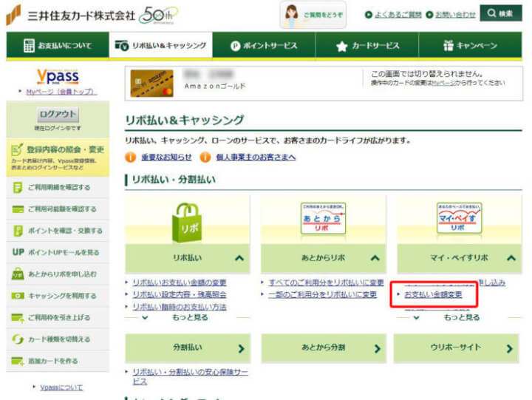The width and height of the screenshot is (532, 400).
Task: Click キャッシングを利用する cash icon
Action: (18, 296)
